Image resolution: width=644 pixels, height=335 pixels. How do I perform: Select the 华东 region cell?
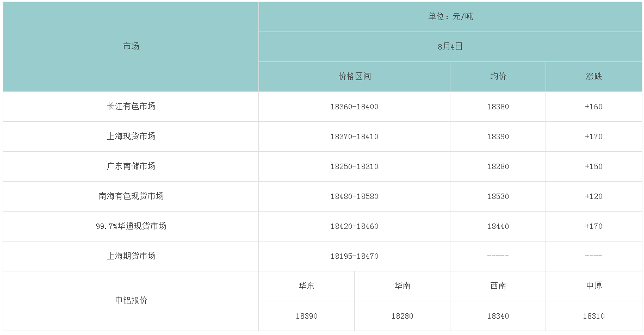306,286
